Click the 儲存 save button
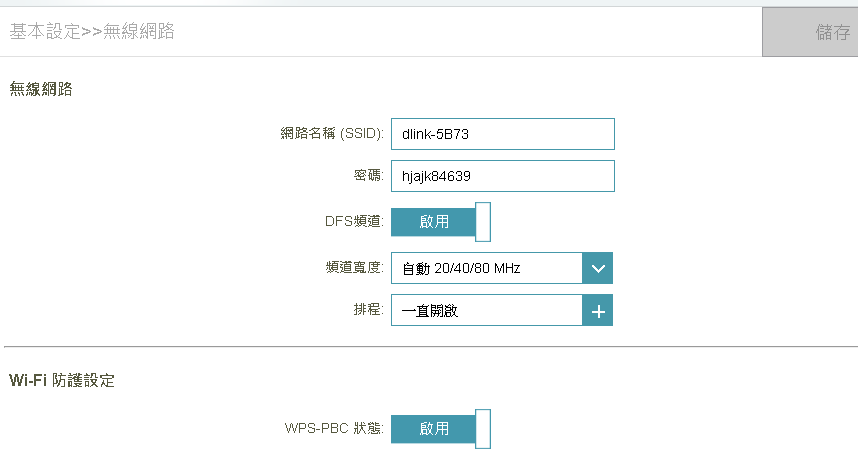 pyautogui.click(x=809, y=32)
